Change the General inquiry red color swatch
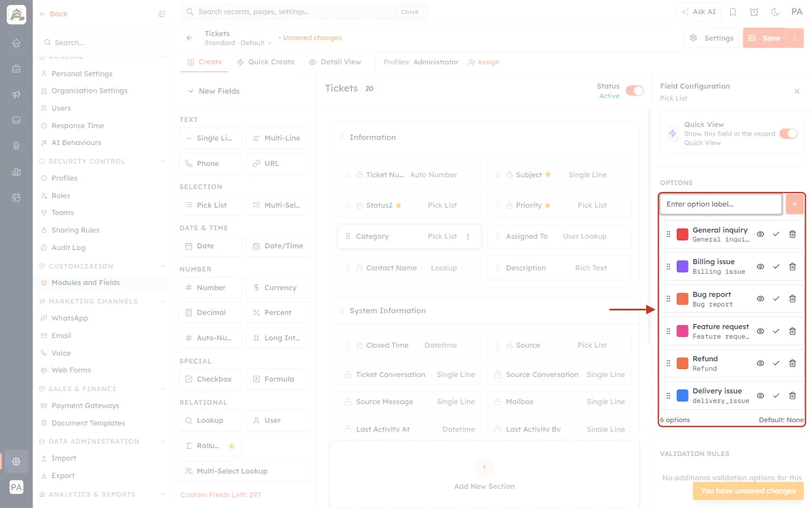 pos(682,234)
